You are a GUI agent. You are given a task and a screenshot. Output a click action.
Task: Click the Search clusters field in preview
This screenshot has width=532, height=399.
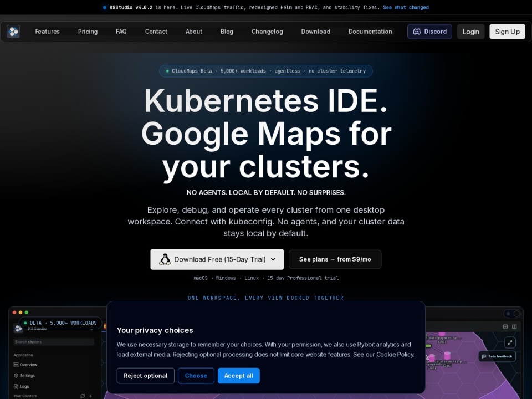(x=54, y=342)
